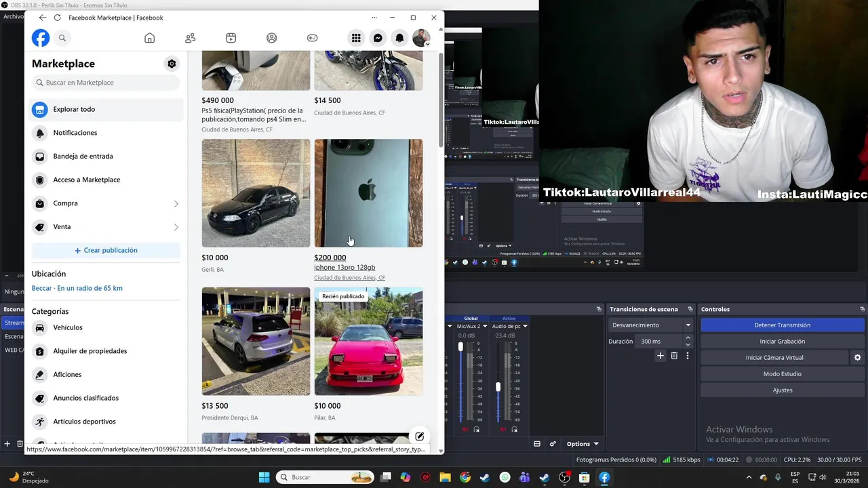This screenshot has width=868, height=488.
Task: Enable Modo Estudio
Action: click(x=782, y=374)
